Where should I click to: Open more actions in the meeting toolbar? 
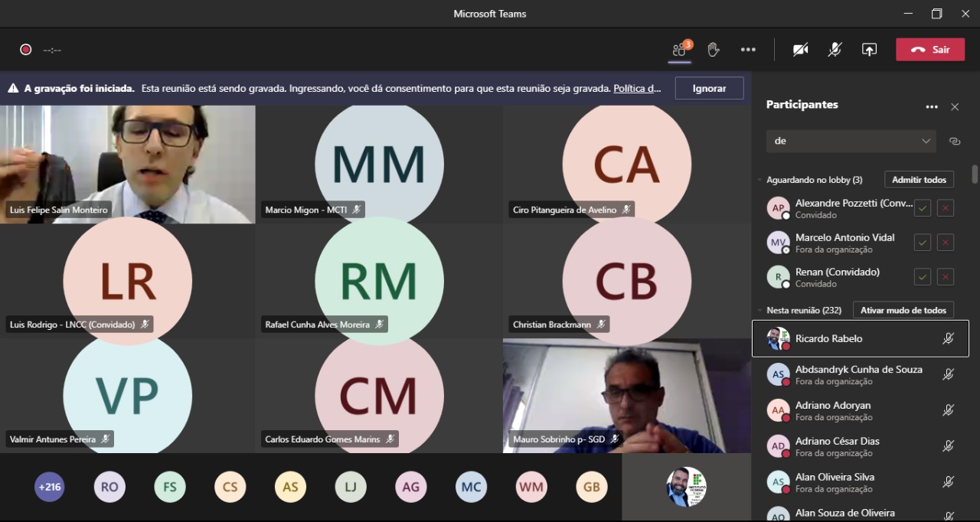pyautogui.click(x=748, y=50)
